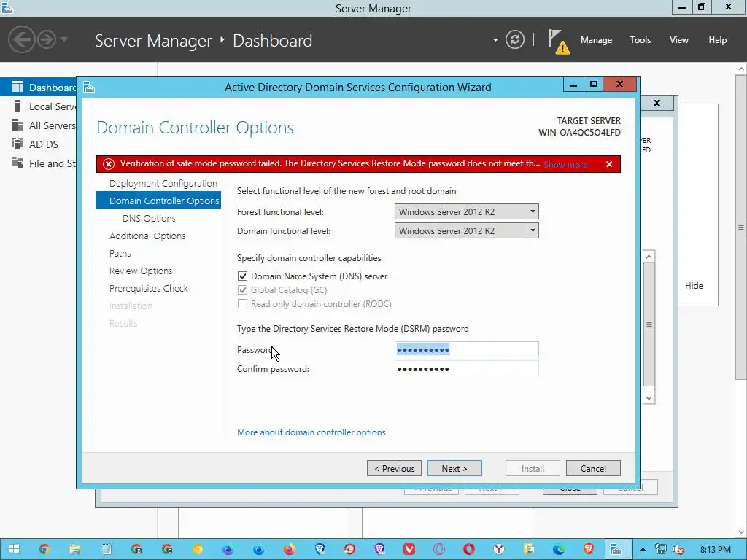747x560 pixels.
Task: Launch orange Brave browser from taskbar
Action: click(589, 550)
